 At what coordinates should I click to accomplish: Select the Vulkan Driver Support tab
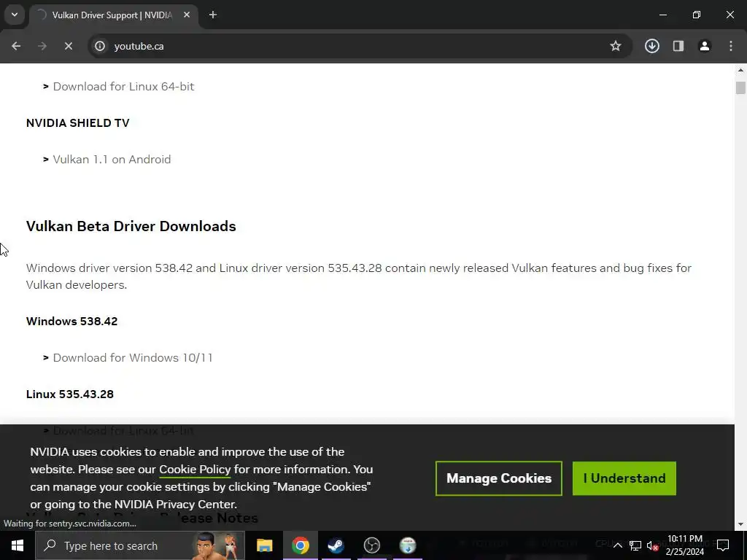click(x=112, y=15)
